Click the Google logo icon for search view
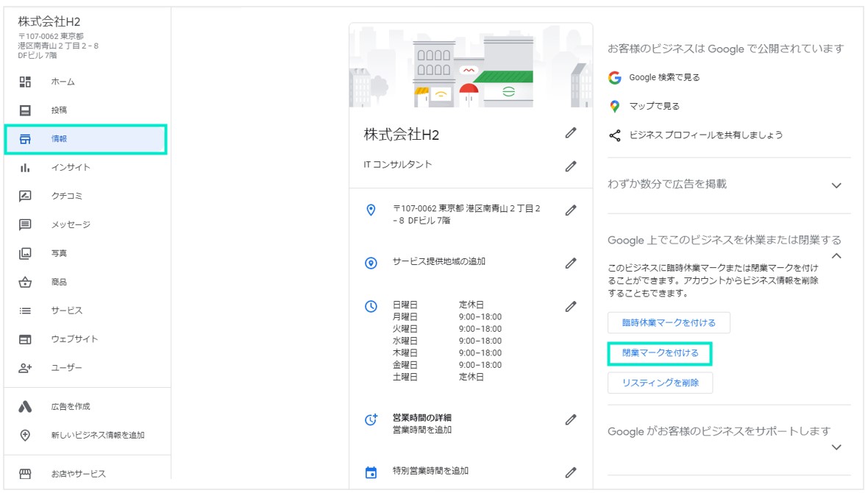Image resolution: width=868 pixels, height=493 pixels. tap(615, 77)
